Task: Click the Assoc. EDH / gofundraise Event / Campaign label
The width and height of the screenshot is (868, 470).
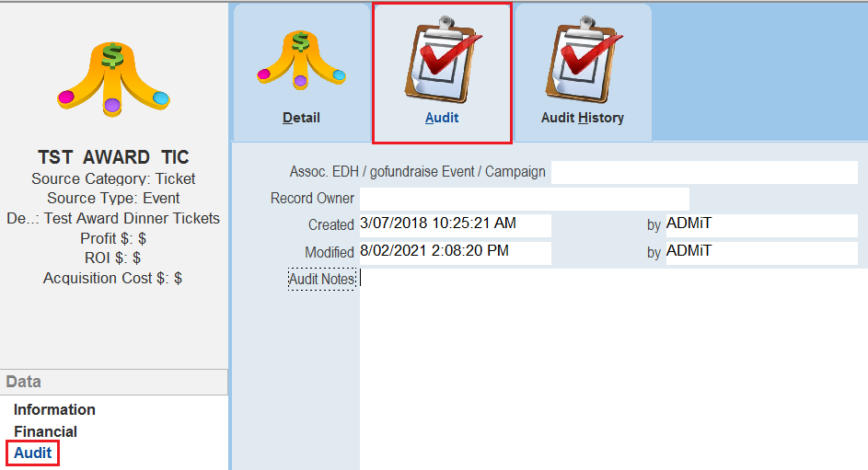Action: click(417, 172)
